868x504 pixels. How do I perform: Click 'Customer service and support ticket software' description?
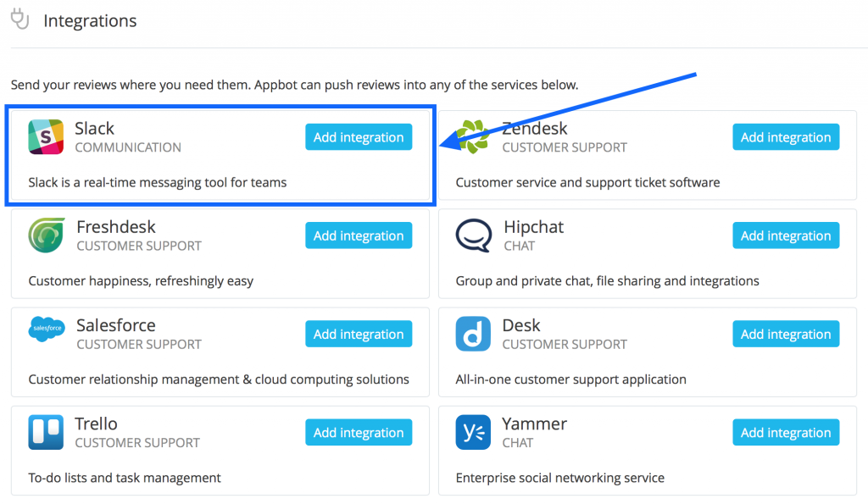pos(588,183)
